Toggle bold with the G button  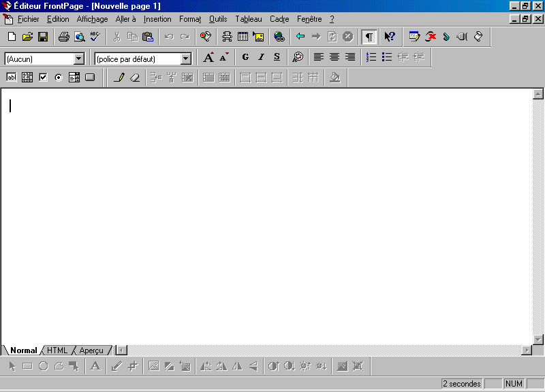(x=245, y=57)
